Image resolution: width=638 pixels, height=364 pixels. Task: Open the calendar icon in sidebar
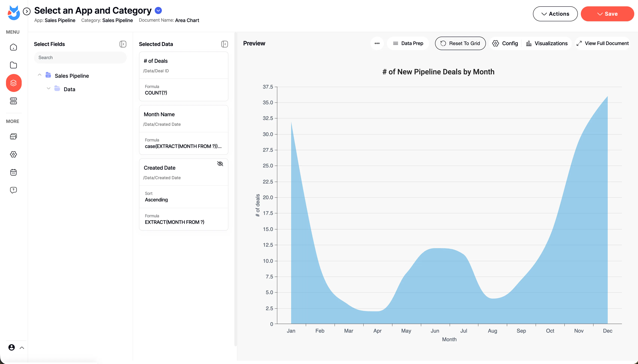13,172
